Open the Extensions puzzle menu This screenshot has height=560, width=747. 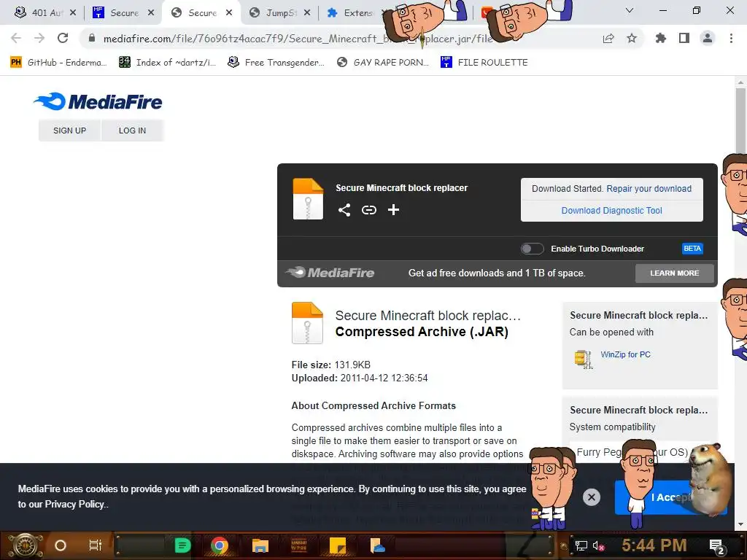(x=661, y=38)
